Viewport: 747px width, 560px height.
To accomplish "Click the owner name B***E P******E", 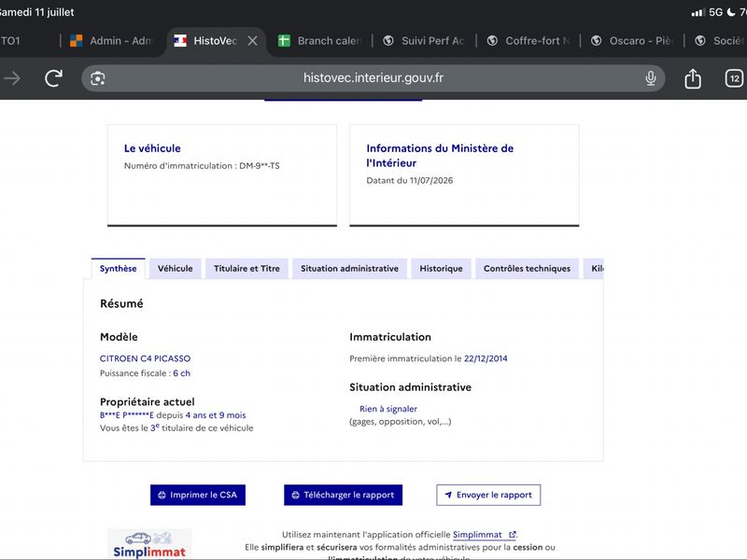I will (x=127, y=415).
